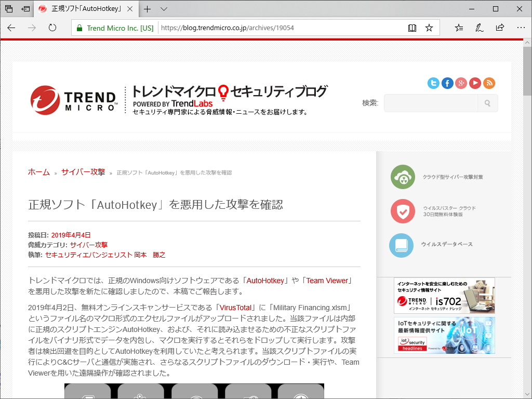This screenshot has height=399, width=532.
Task: Open the Share icon in the toolbar
Action: tap(500, 28)
